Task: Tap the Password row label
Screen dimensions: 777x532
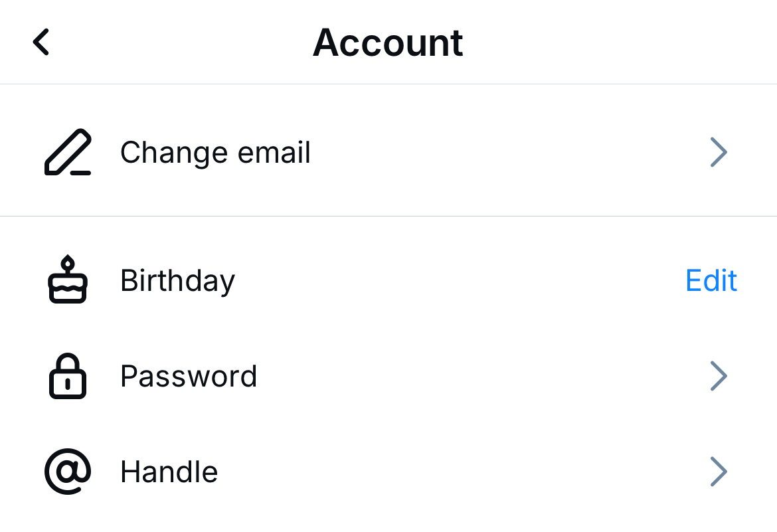Action: pyautogui.click(x=189, y=376)
